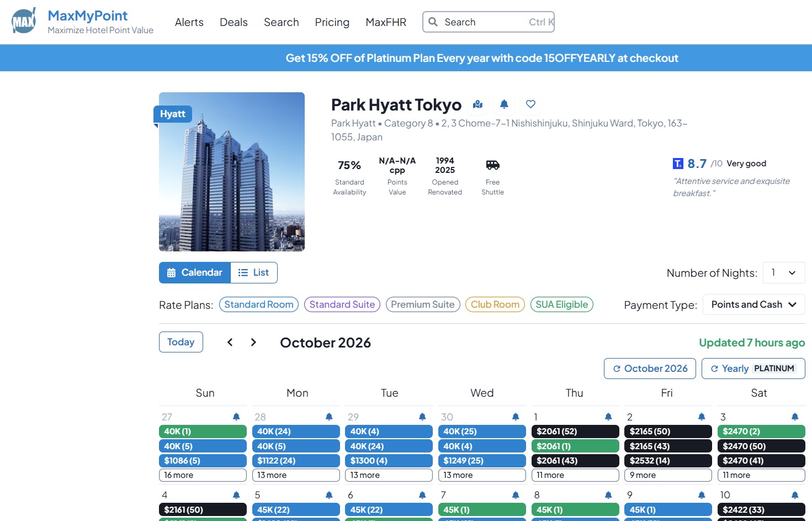Click the MaxMyPoint logo icon
812x521 pixels.
24,21
